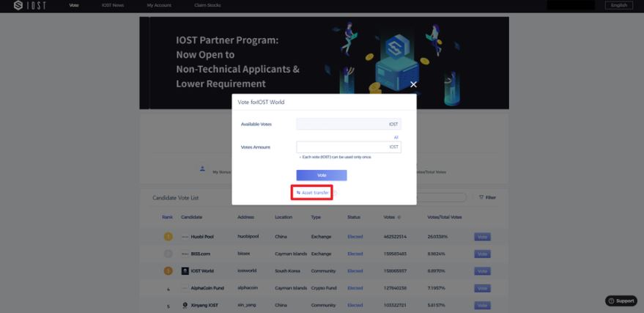
Task: Click the Rank column header
Action: [x=167, y=217]
